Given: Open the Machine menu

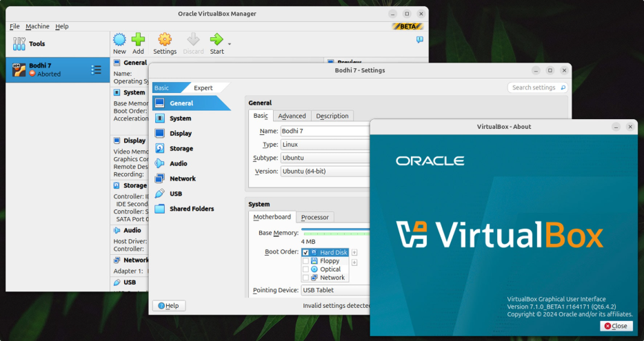Looking at the screenshot, I should click(x=37, y=26).
